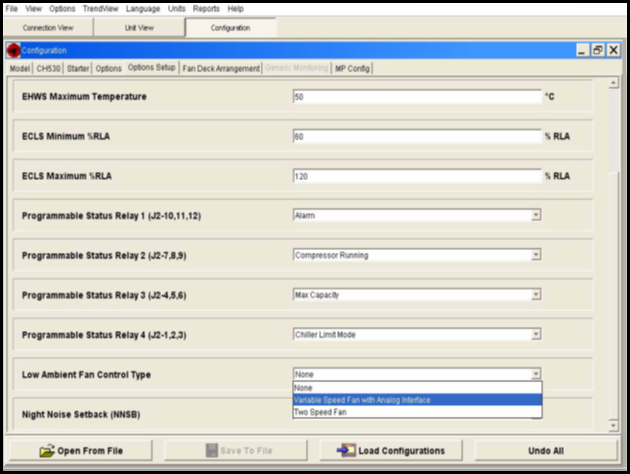Screen dimensions: 630x474
Task: Choose None in the fan control list
Action: tap(417, 388)
